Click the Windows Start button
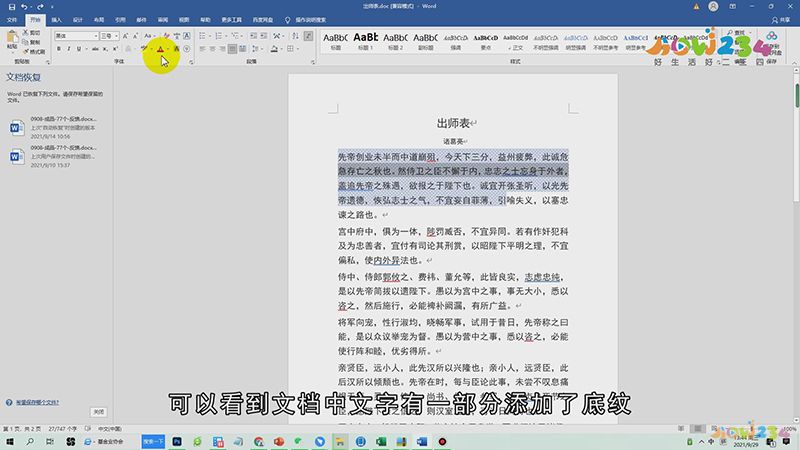 point(10,441)
